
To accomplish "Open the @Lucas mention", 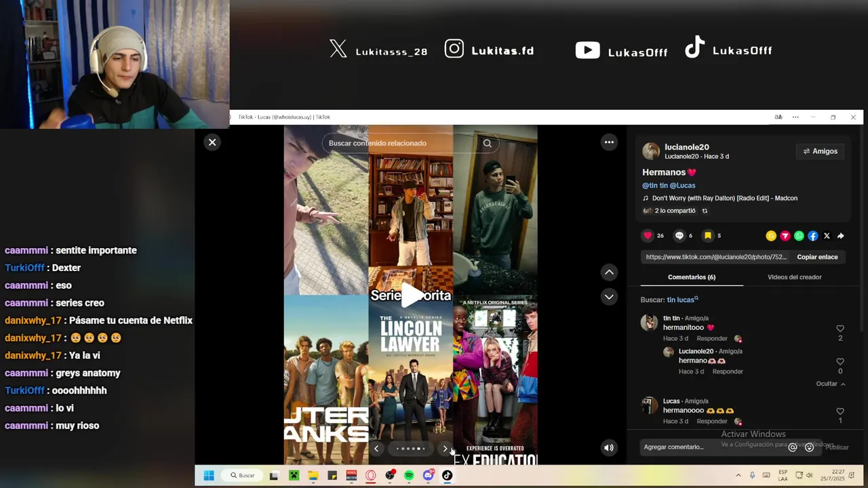I will pyautogui.click(x=682, y=185).
